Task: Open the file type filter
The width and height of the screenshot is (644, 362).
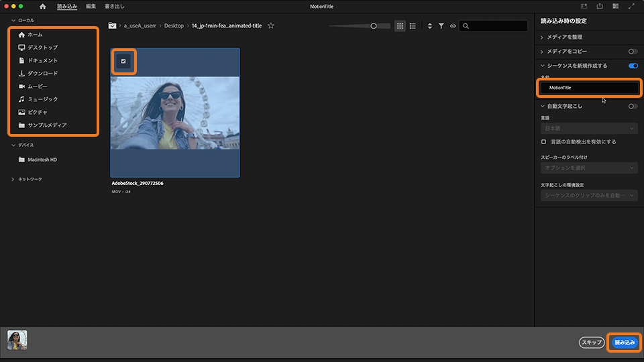Action: pyautogui.click(x=441, y=26)
